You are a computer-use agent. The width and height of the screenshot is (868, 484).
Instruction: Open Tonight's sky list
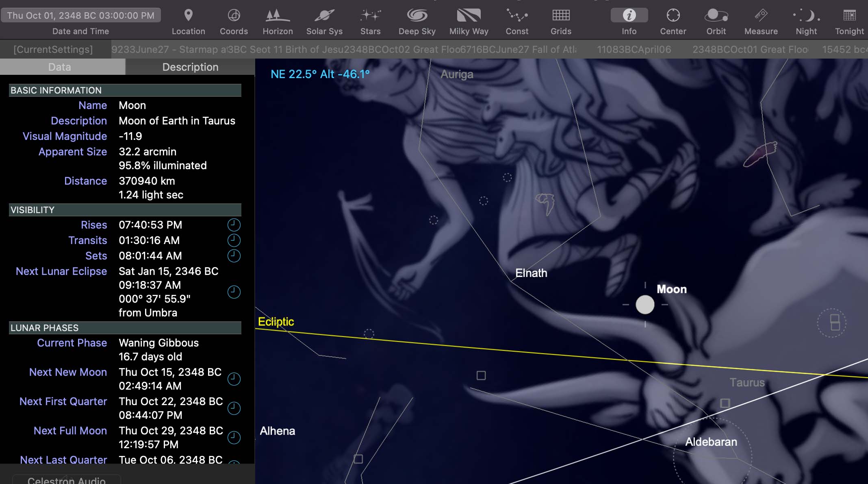click(x=849, y=21)
